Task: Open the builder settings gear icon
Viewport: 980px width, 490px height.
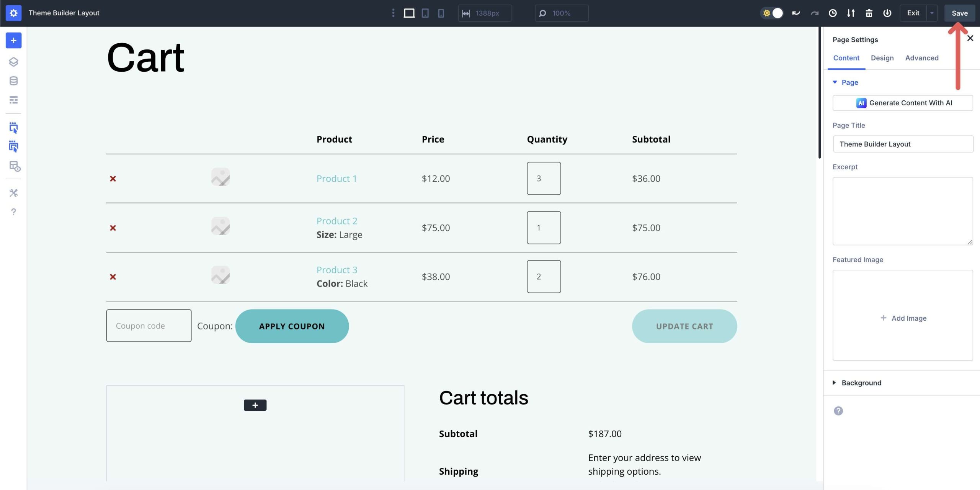Action: click(x=13, y=13)
